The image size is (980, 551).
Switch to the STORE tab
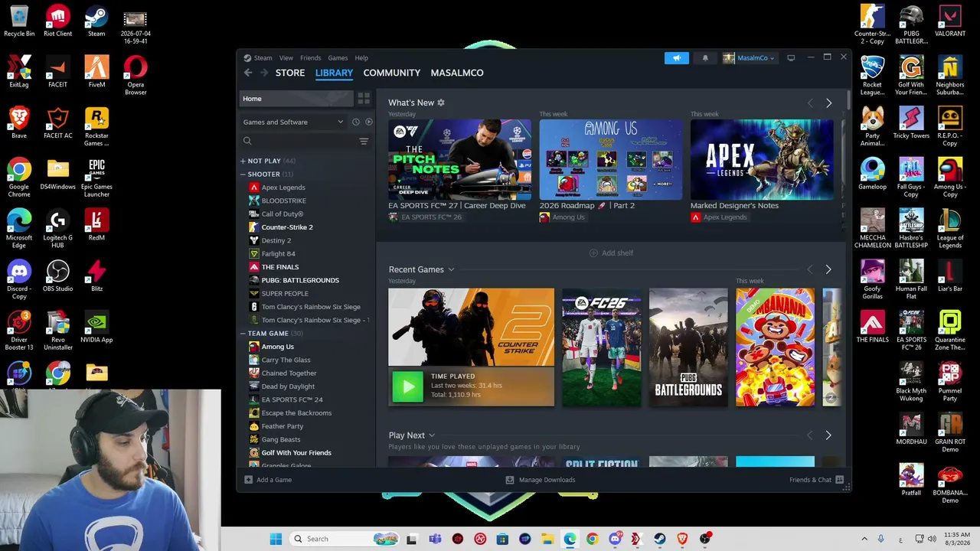coord(290,73)
